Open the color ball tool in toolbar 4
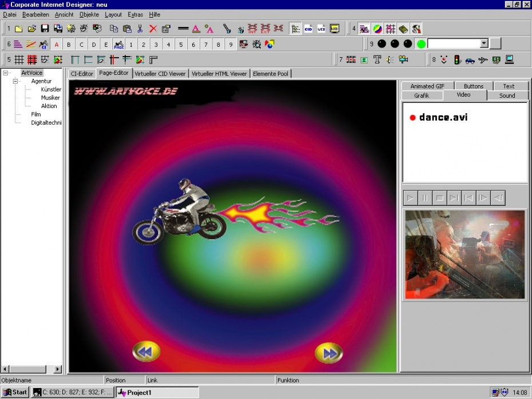Viewport: 532px width, 399px height. pyautogui.click(x=378, y=29)
